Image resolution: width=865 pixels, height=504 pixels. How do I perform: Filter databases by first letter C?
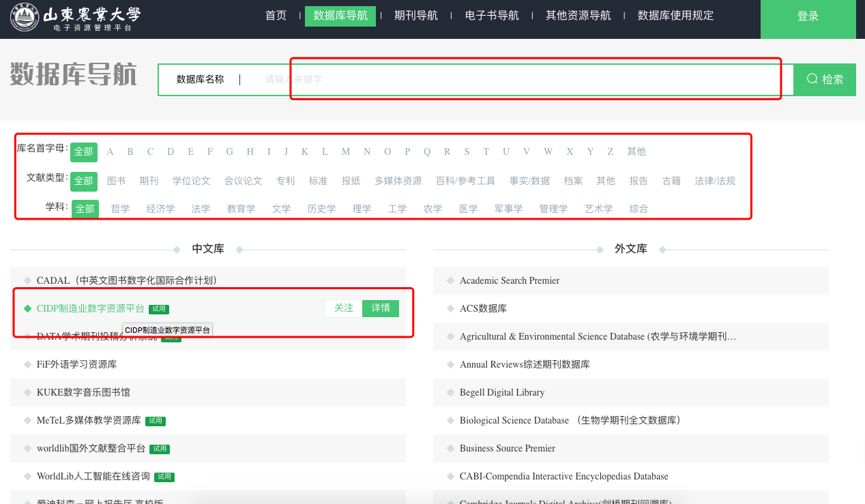click(x=150, y=152)
